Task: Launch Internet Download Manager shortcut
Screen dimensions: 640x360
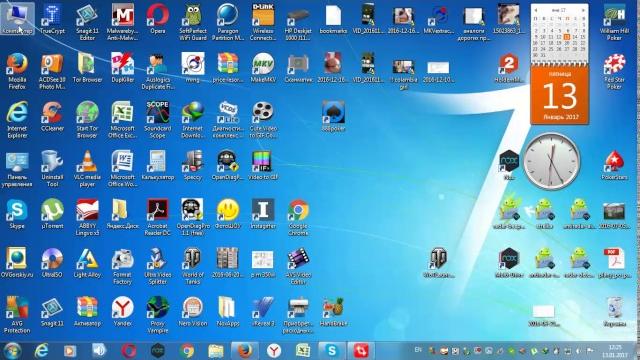Action: pos(193,120)
